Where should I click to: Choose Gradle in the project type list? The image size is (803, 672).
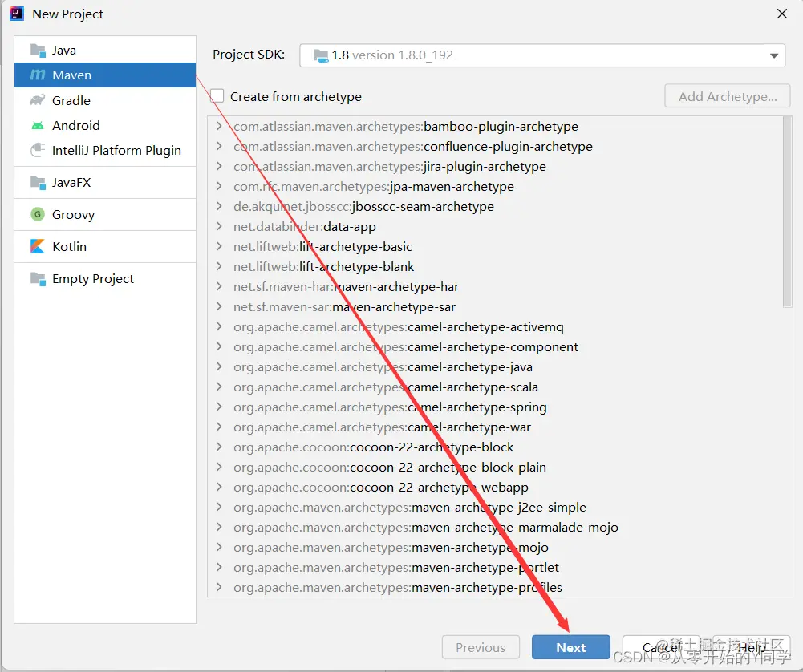[x=105, y=100]
